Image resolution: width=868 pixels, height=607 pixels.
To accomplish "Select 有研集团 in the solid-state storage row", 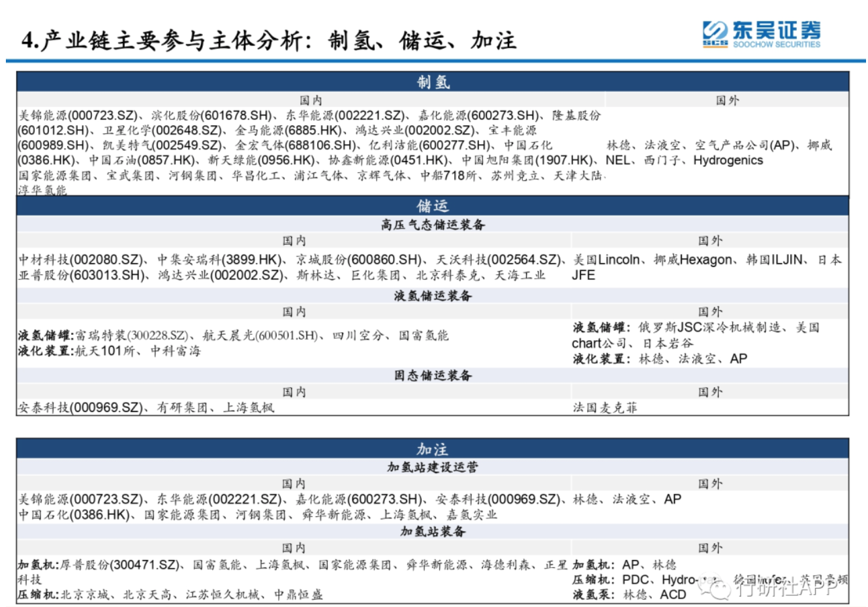I will pyautogui.click(x=182, y=407).
